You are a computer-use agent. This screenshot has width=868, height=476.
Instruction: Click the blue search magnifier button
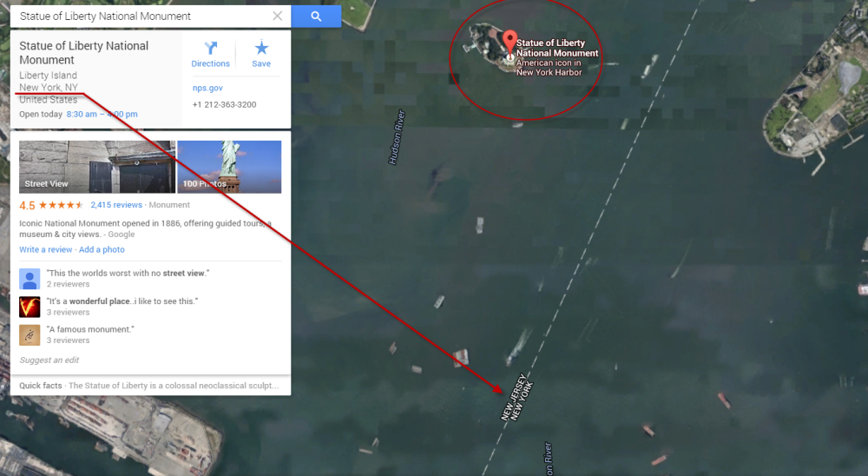316,17
